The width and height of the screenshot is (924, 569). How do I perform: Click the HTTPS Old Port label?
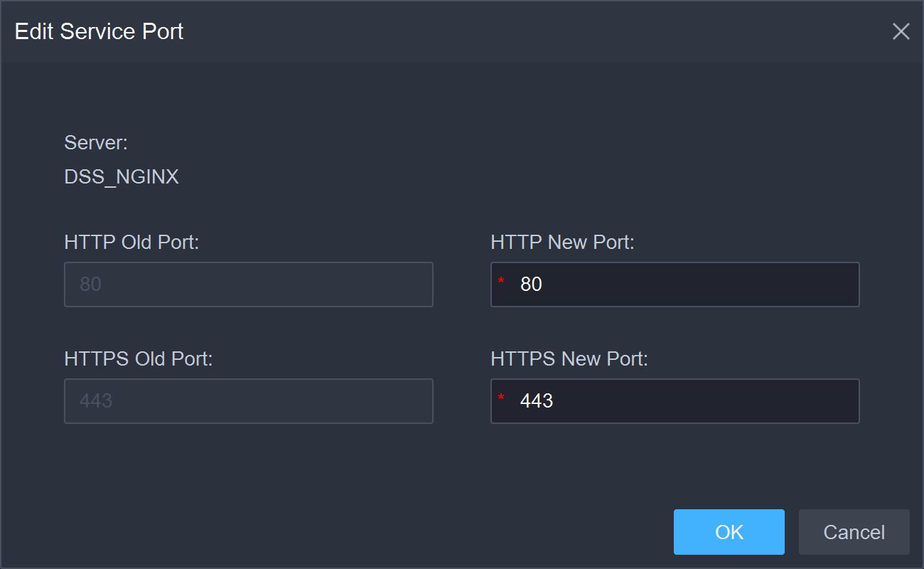pos(139,359)
